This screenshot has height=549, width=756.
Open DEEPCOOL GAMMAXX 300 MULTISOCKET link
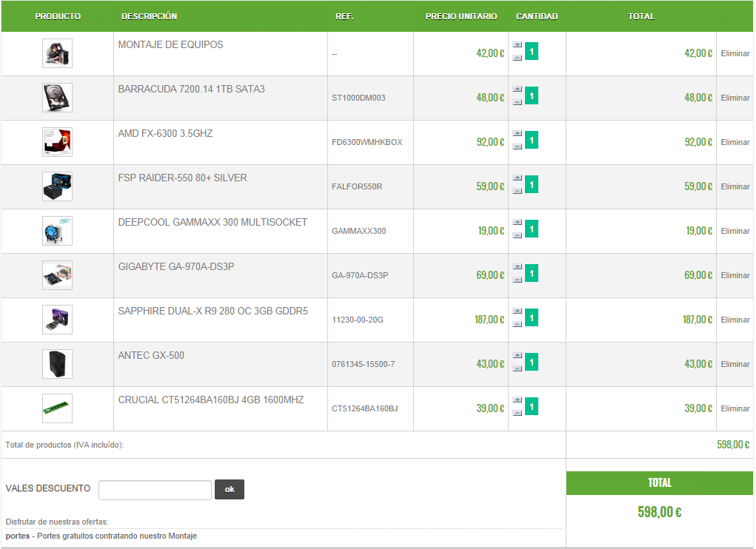point(213,222)
